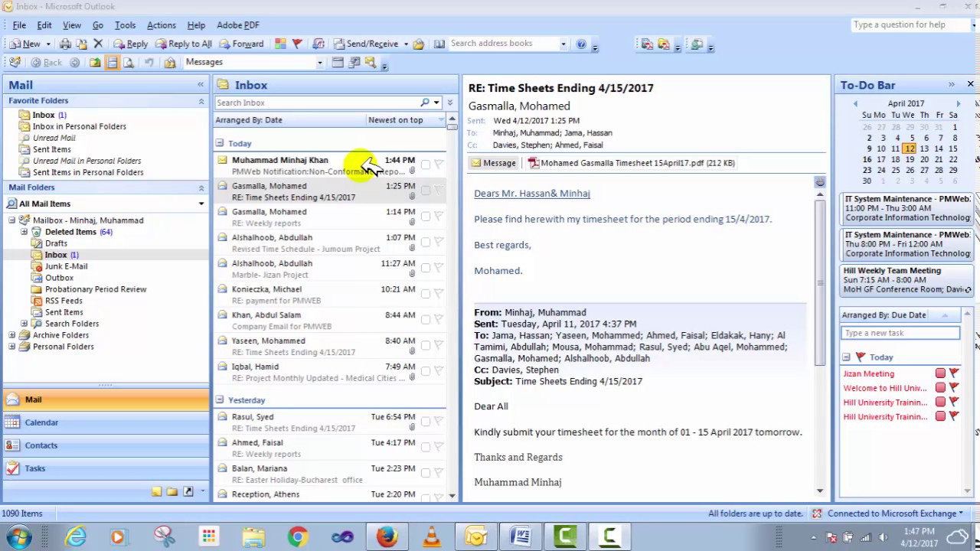Open the Edit menu
This screenshot has height=551, width=980.
[x=44, y=25]
